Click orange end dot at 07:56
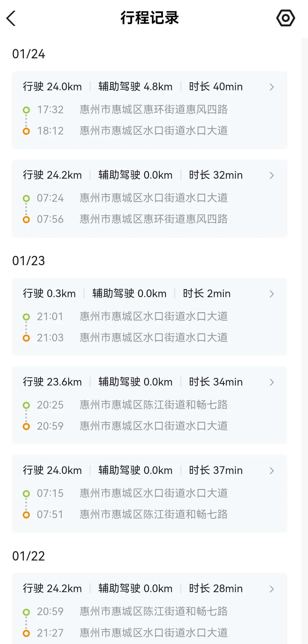Image resolution: width=308 pixels, height=644 pixels. (x=26, y=219)
